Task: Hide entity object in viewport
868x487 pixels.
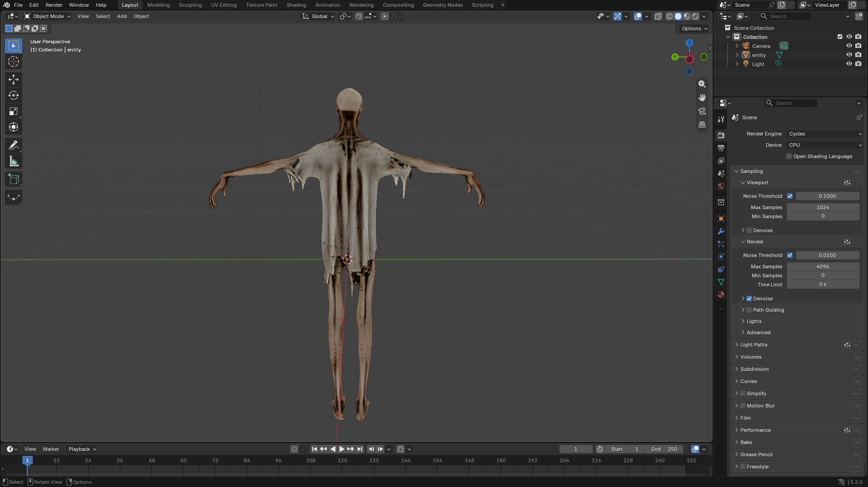Action: [849, 55]
